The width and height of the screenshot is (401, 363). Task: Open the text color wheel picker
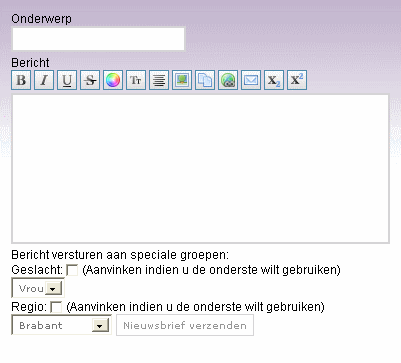coord(113,80)
